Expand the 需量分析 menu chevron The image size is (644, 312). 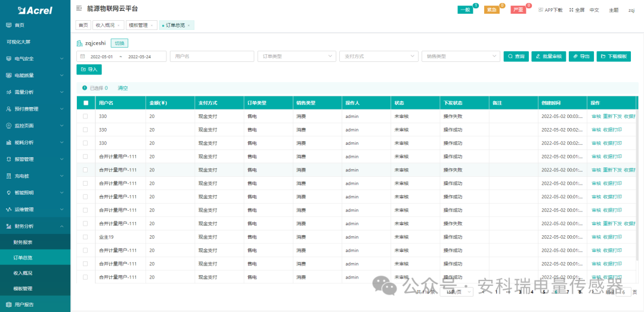pos(61,92)
